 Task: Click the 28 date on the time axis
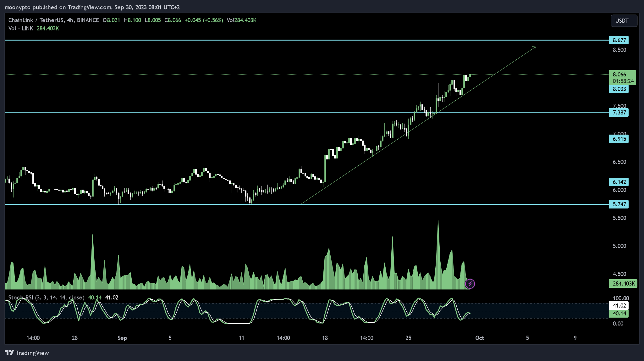(x=74, y=338)
